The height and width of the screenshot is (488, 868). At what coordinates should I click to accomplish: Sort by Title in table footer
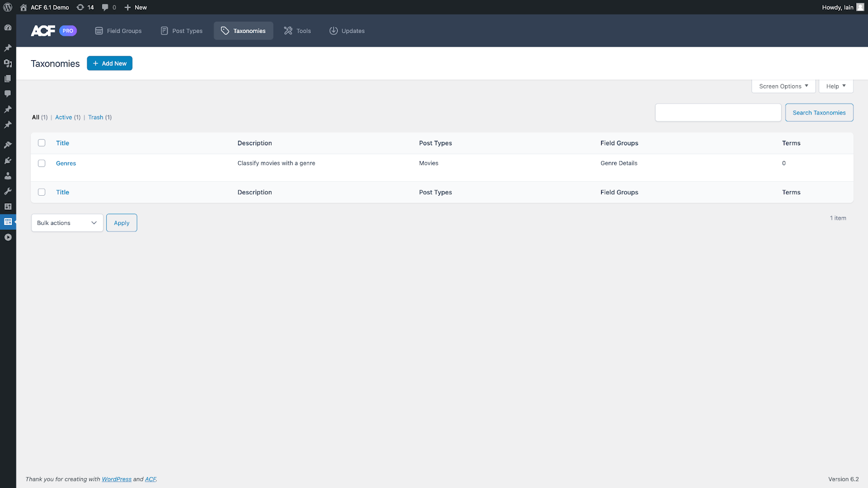(62, 192)
